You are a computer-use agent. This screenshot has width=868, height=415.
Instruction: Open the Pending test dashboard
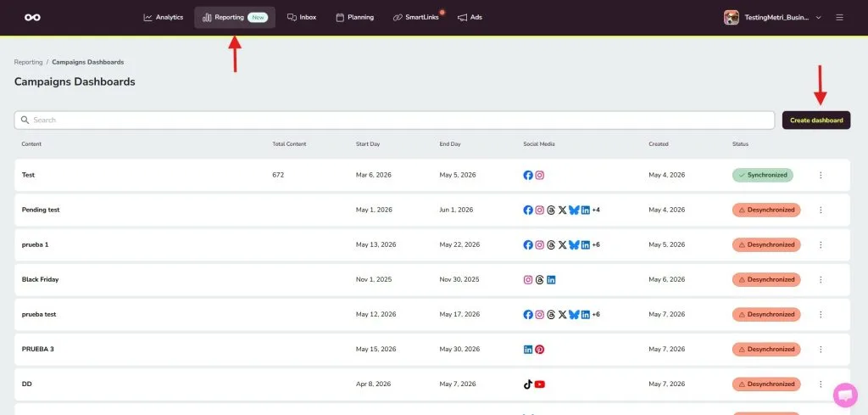point(431,210)
